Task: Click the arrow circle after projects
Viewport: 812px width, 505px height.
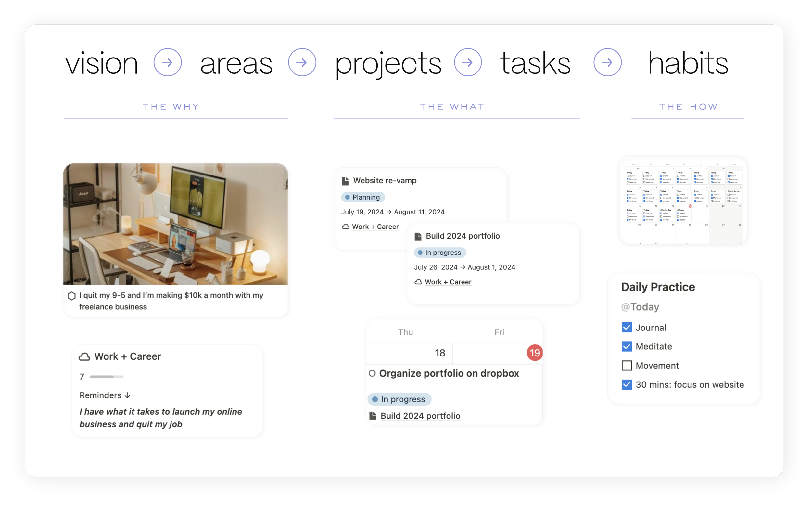Action: [468, 62]
